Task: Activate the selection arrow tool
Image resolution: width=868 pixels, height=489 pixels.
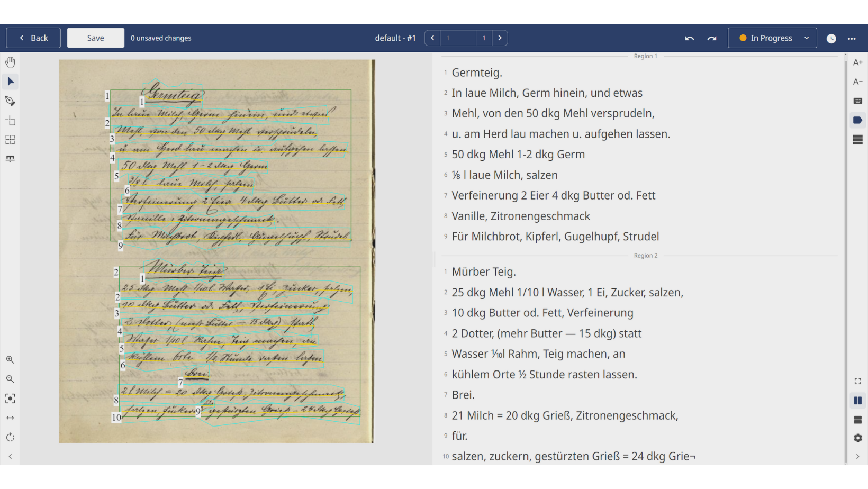Action: tap(10, 81)
